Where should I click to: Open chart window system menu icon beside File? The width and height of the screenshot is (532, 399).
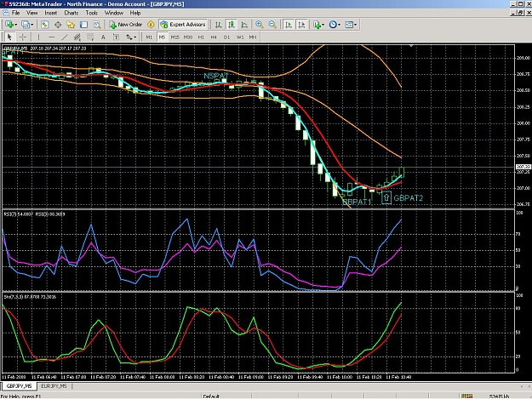(5, 13)
